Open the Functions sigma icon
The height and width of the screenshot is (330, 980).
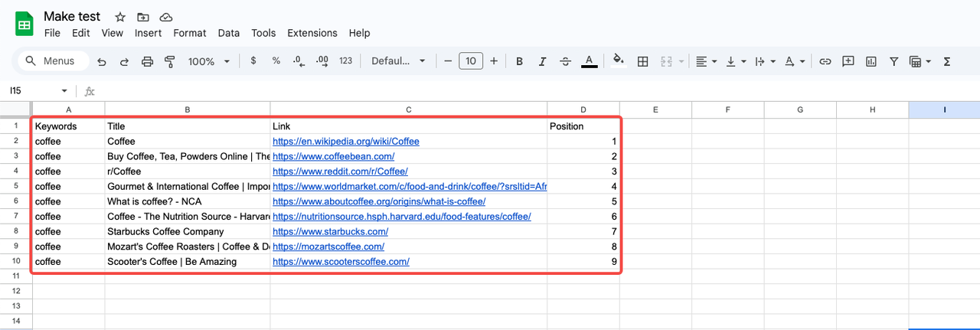coord(947,61)
